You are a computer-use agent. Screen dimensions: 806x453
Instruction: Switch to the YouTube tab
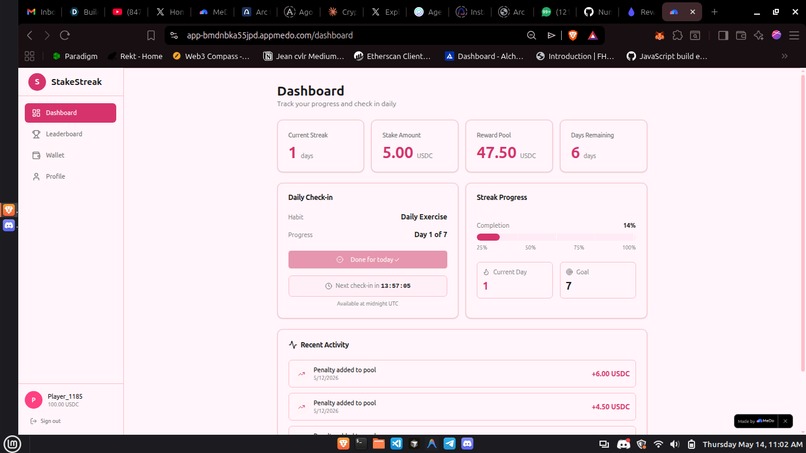pyautogui.click(x=126, y=12)
